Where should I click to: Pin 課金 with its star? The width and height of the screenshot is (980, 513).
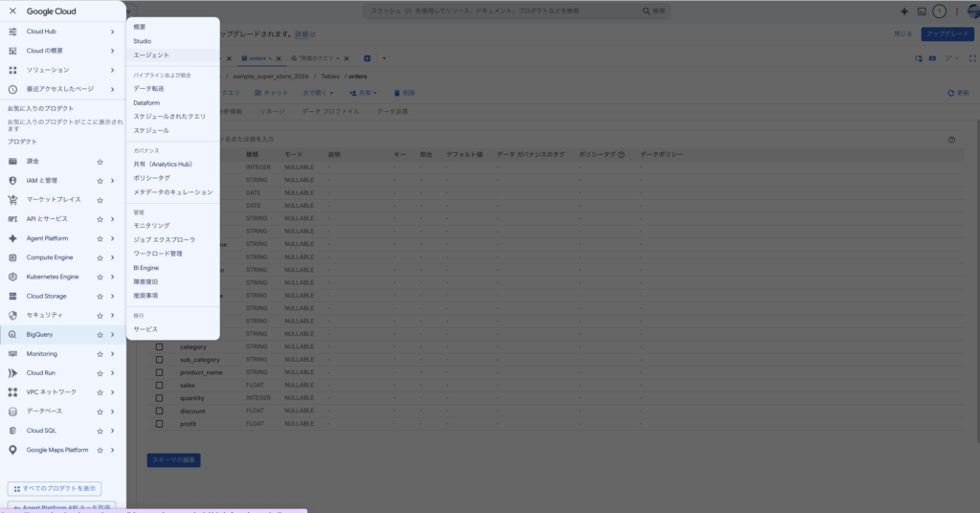tap(100, 162)
